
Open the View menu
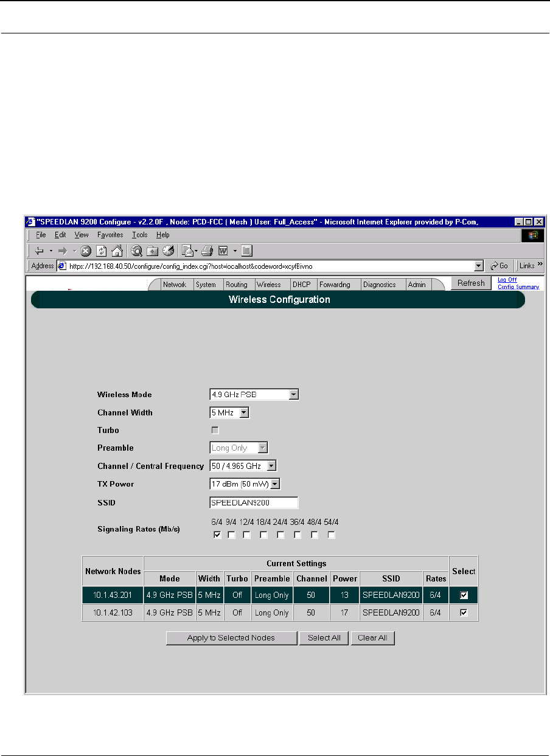click(x=82, y=235)
